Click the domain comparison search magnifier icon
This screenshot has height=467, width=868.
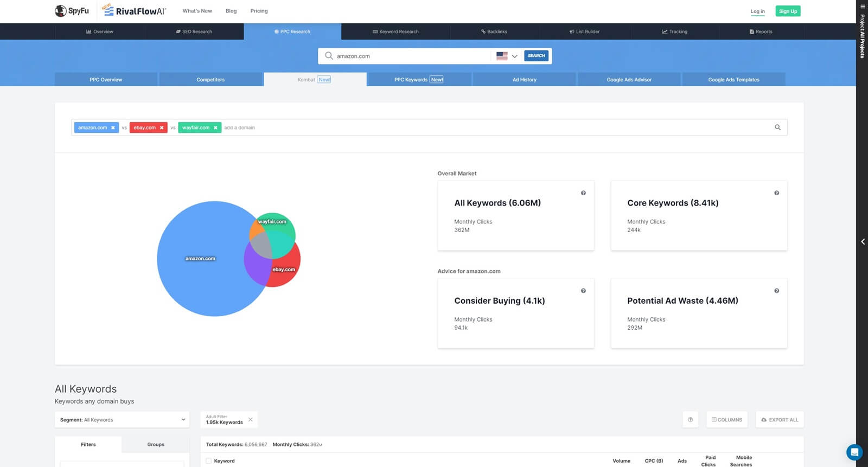tap(777, 127)
